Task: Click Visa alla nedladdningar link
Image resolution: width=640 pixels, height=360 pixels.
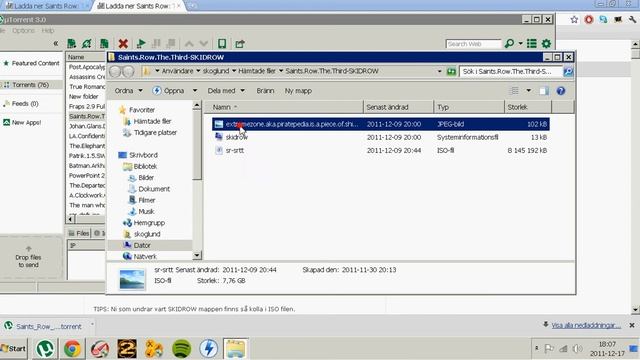Action: click(586, 325)
